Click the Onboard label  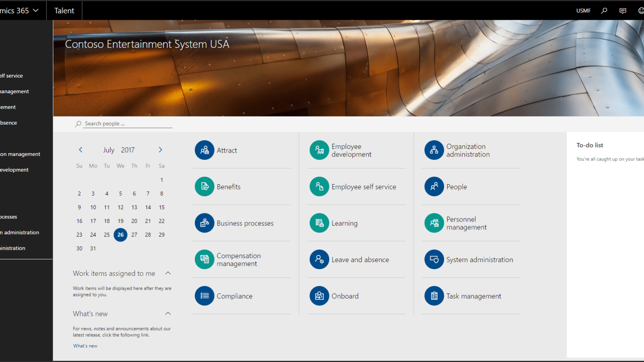[345, 296]
